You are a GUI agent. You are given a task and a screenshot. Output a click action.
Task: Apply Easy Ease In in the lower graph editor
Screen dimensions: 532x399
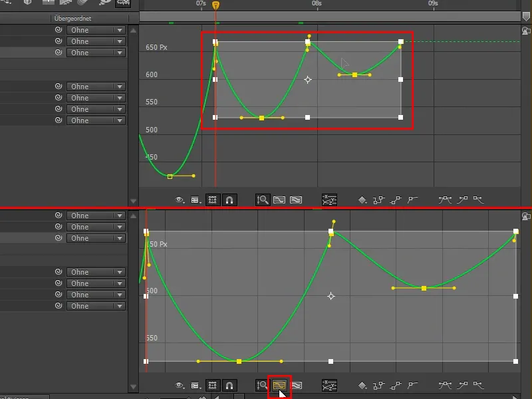(462, 386)
